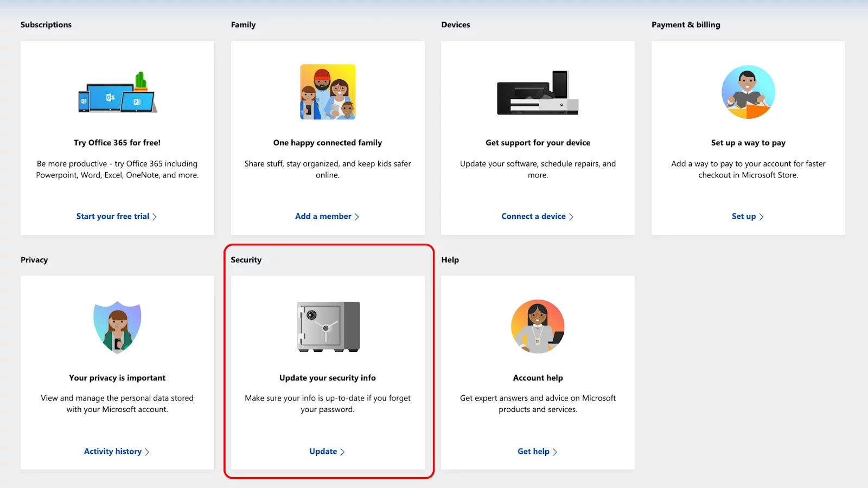Click the 'Set up a way to pay' title

(748, 143)
